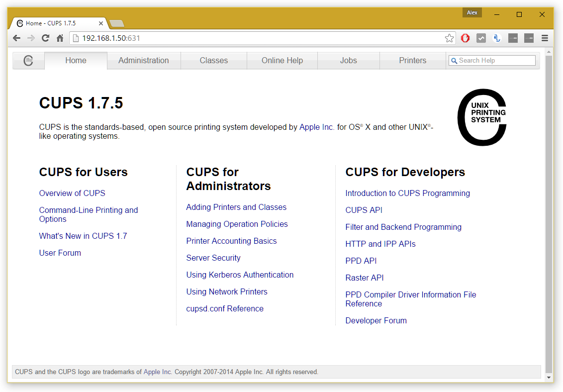Screen dimensions: 563x392
Task: Click the CUPS for Administrators heading
Action: [228, 179]
